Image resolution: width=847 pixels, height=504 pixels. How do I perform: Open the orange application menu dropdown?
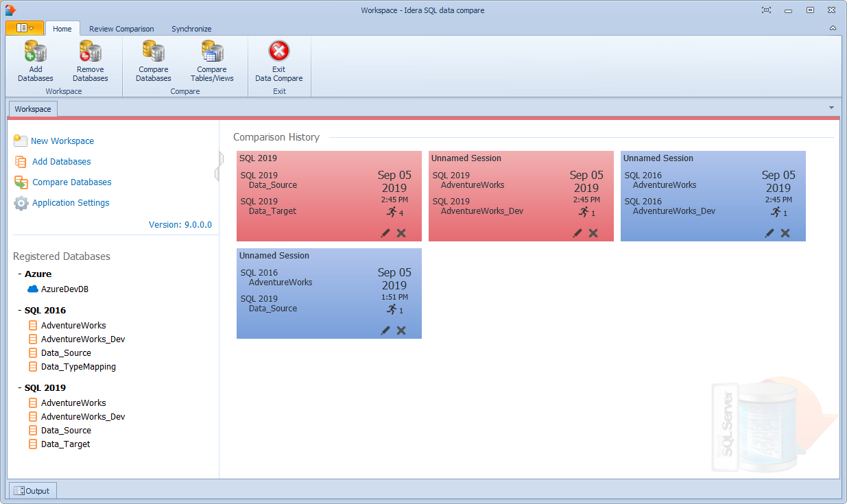point(25,28)
